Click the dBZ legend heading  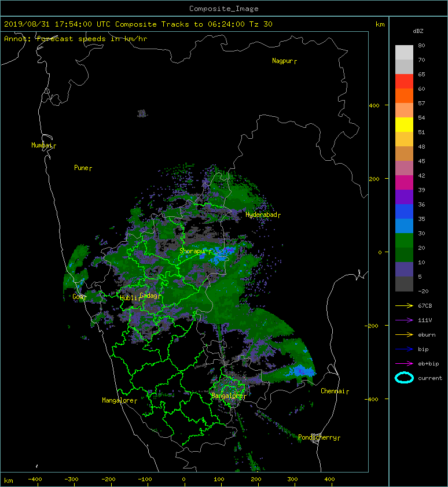point(418,31)
